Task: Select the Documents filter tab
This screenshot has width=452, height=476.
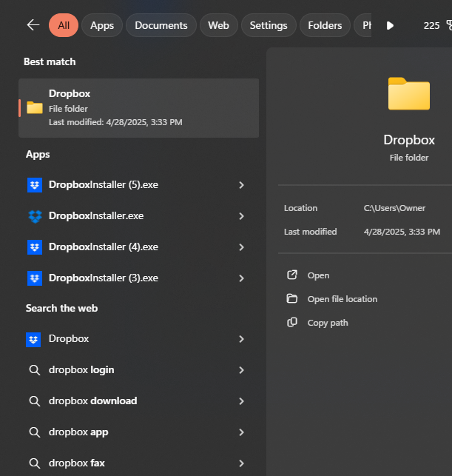Action: coord(161,25)
